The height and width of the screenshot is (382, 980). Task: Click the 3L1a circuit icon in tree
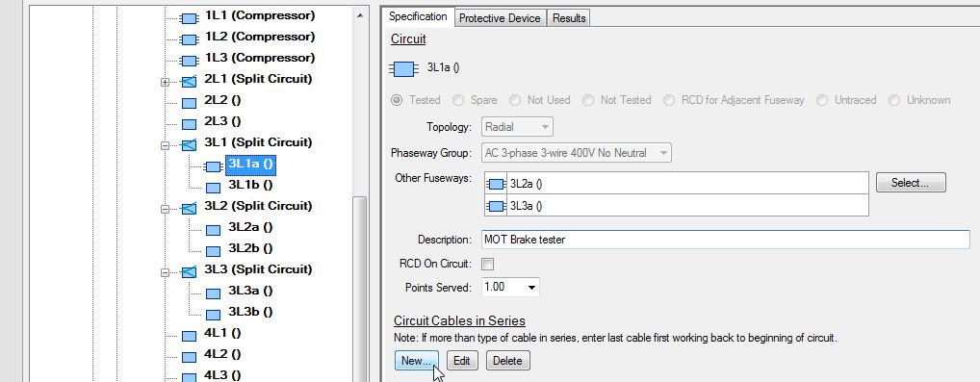(213, 166)
